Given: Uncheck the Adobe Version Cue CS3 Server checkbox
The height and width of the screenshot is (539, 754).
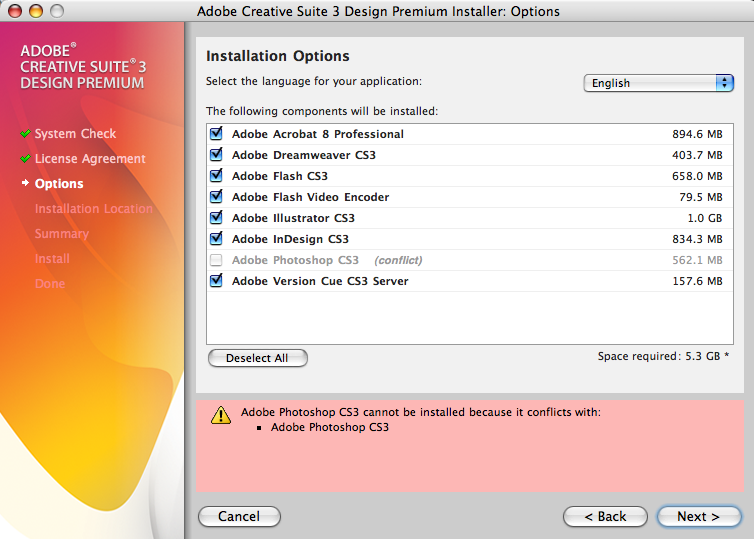Looking at the screenshot, I should coord(216,281).
